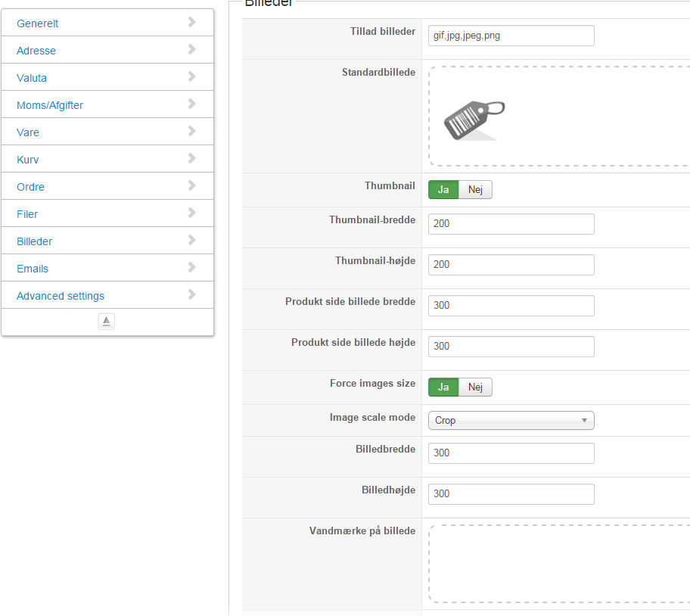Set Force images size to Nej
The image size is (690, 616).
click(x=475, y=387)
